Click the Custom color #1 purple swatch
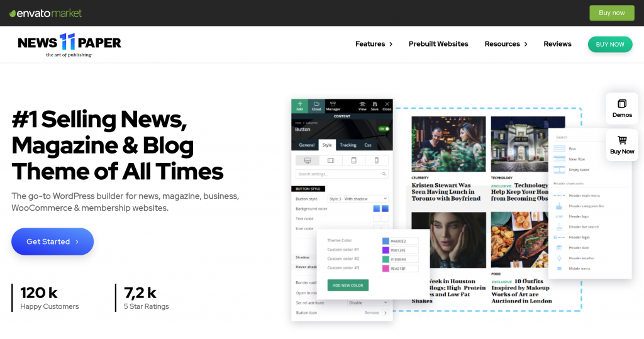Viewport: 644px width, 339px height. [386, 250]
